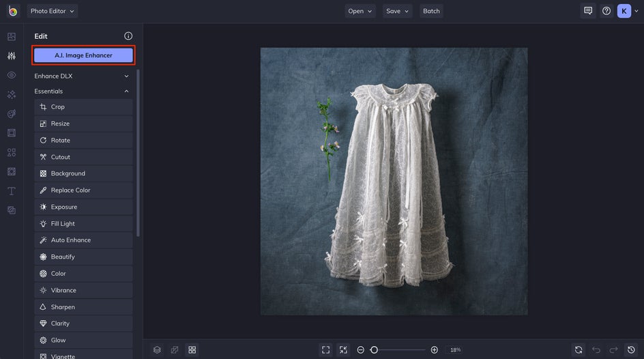Screen dimensions: 644x359
Task: Open the Photo Editor dropdown
Action: pyautogui.click(x=52, y=11)
